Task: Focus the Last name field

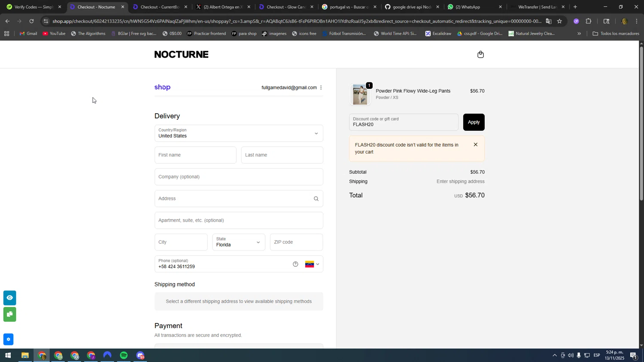Action: 282,155
